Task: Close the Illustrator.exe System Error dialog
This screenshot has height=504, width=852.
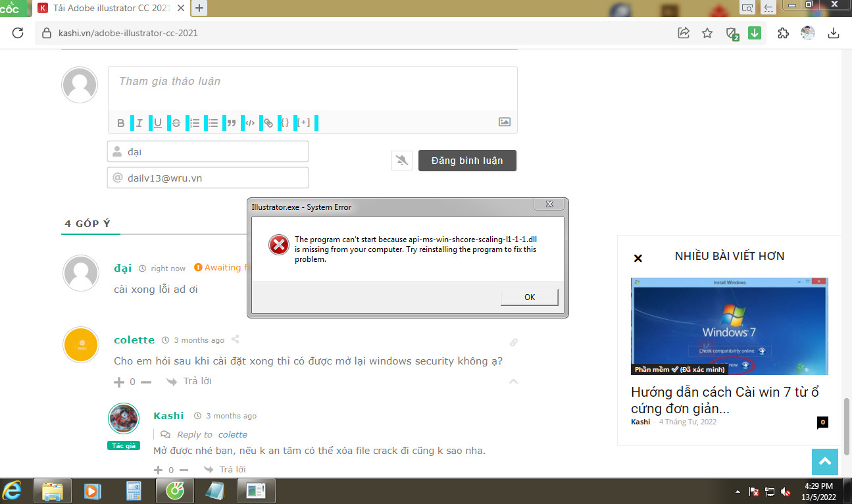Action: point(550,204)
